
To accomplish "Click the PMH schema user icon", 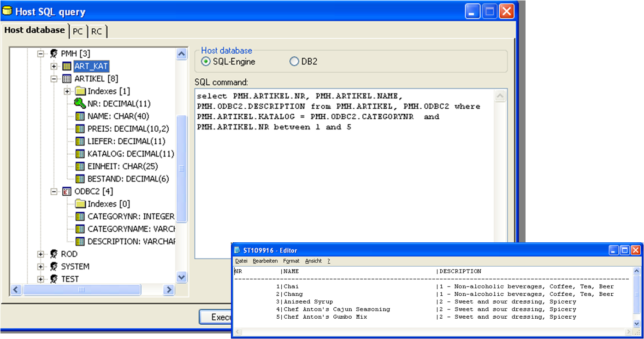I will [54, 54].
